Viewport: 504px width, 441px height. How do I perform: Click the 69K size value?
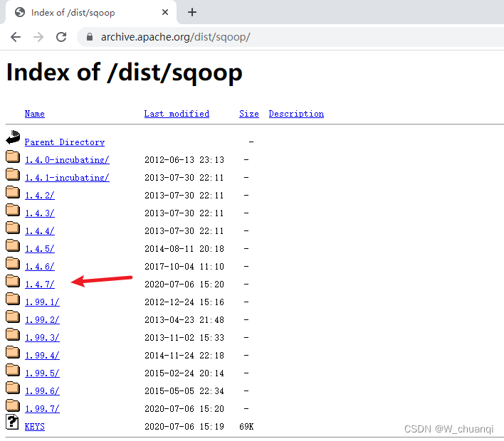pos(246,427)
